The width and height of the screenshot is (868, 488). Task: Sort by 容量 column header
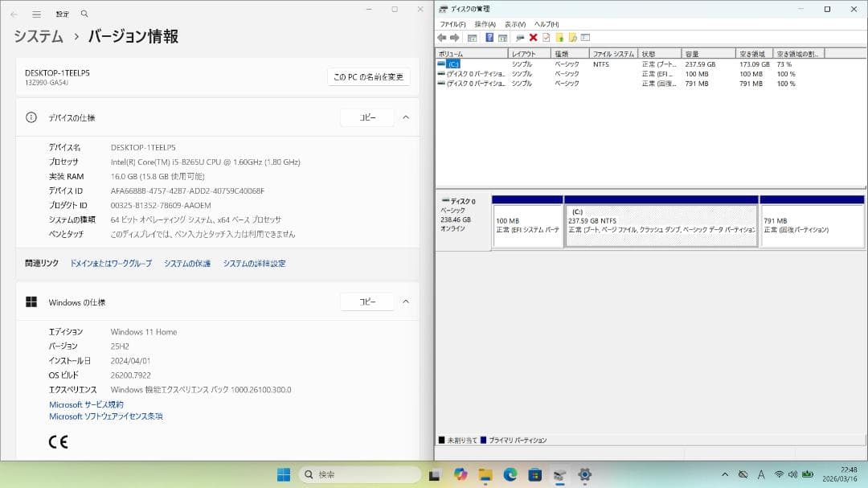(709, 54)
